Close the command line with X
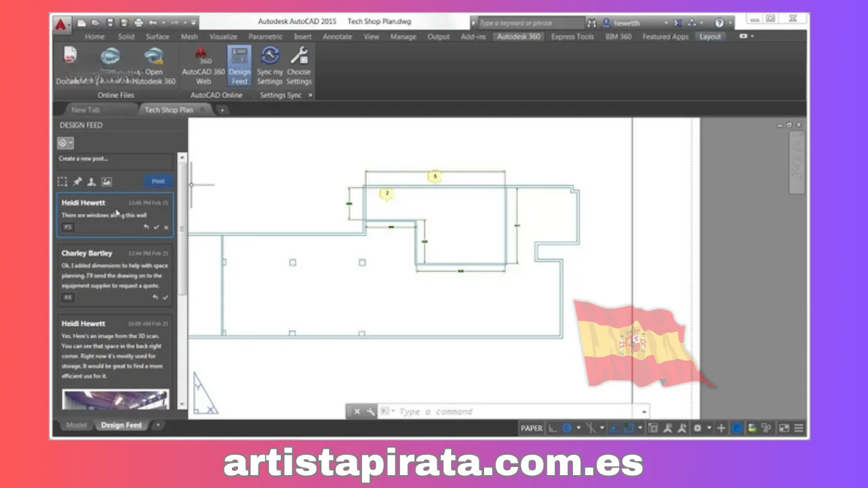 click(357, 411)
